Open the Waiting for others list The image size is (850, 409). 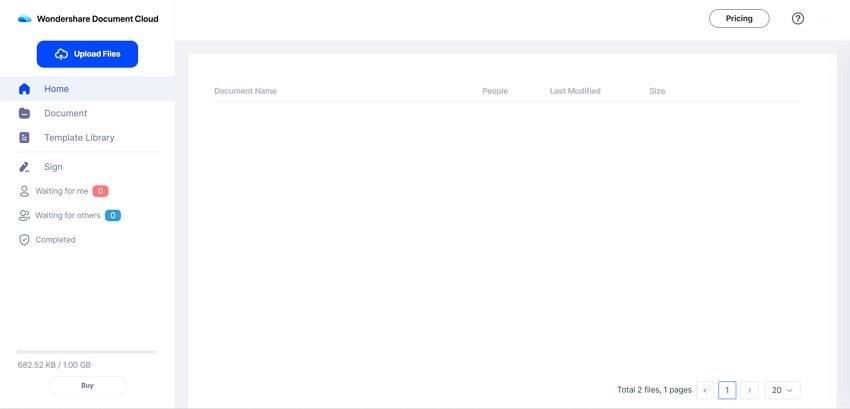pos(68,215)
